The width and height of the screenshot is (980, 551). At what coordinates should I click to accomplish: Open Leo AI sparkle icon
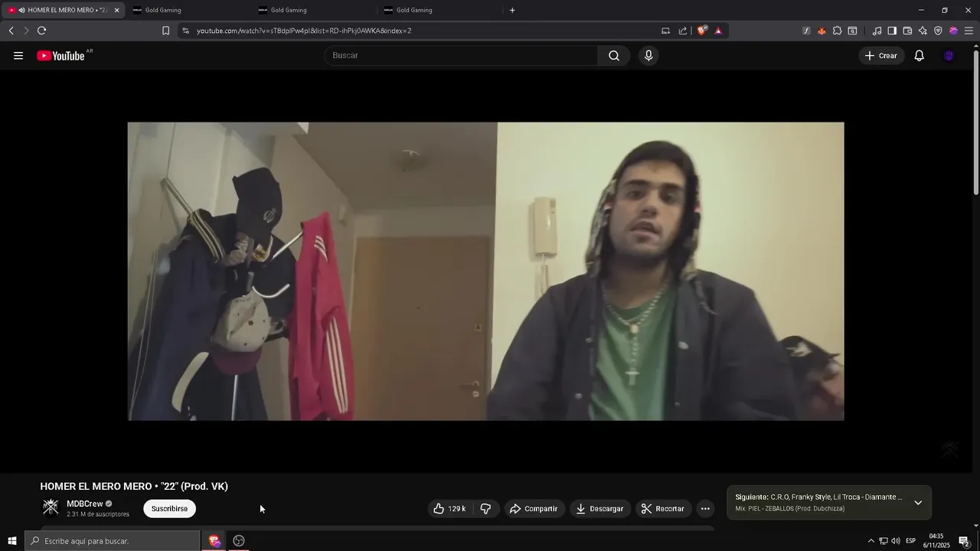(x=923, y=31)
